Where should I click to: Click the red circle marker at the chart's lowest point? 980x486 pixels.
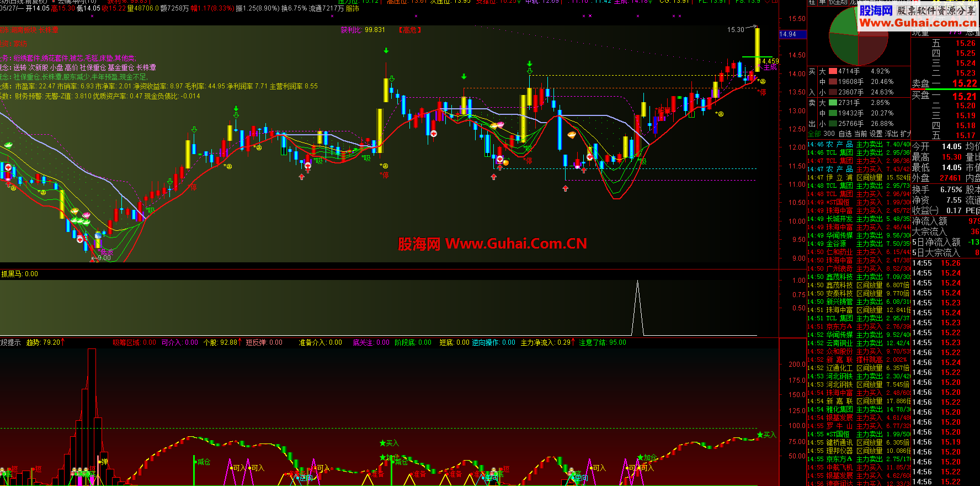coord(80,239)
